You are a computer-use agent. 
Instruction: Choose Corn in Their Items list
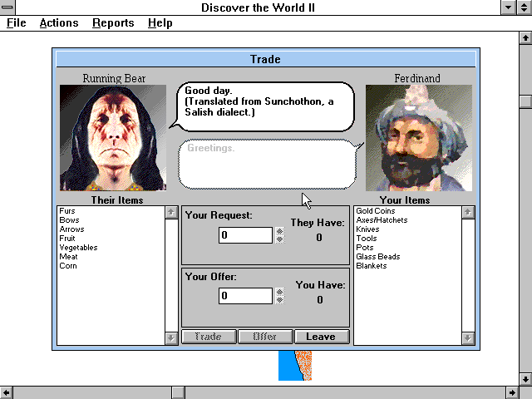tap(67, 266)
